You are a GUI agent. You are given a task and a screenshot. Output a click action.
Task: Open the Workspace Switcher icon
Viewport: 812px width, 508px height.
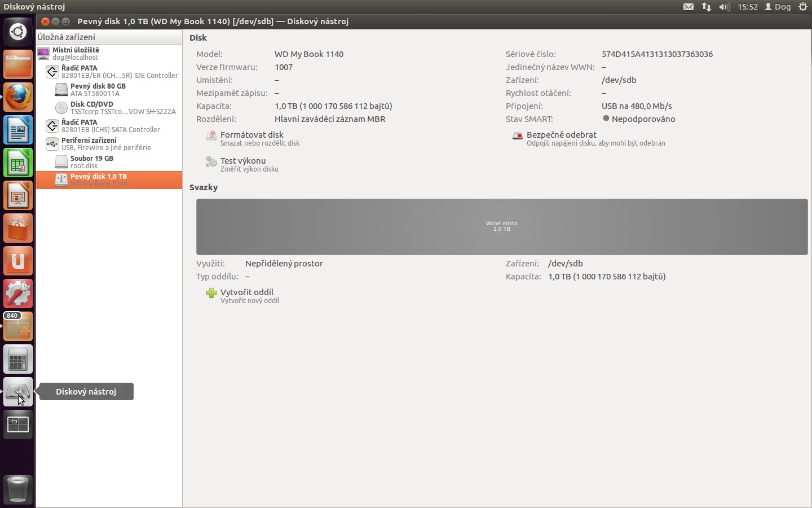coord(18,424)
